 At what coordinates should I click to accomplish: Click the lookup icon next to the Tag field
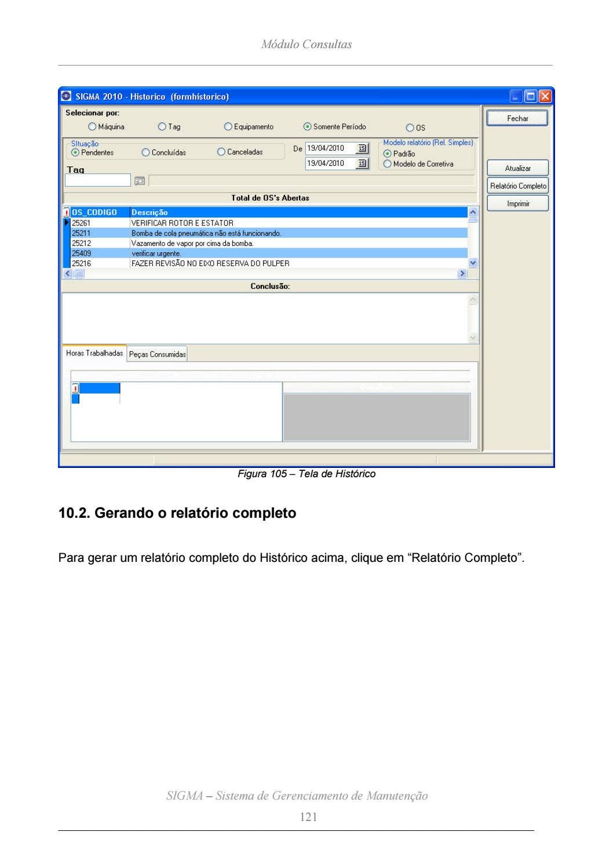tap(138, 180)
